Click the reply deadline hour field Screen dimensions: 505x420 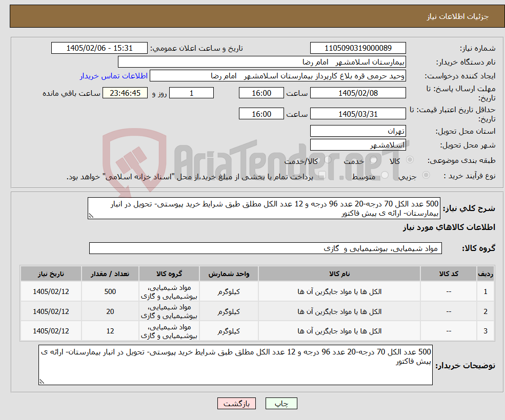pyautogui.click(x=261, y=93)
